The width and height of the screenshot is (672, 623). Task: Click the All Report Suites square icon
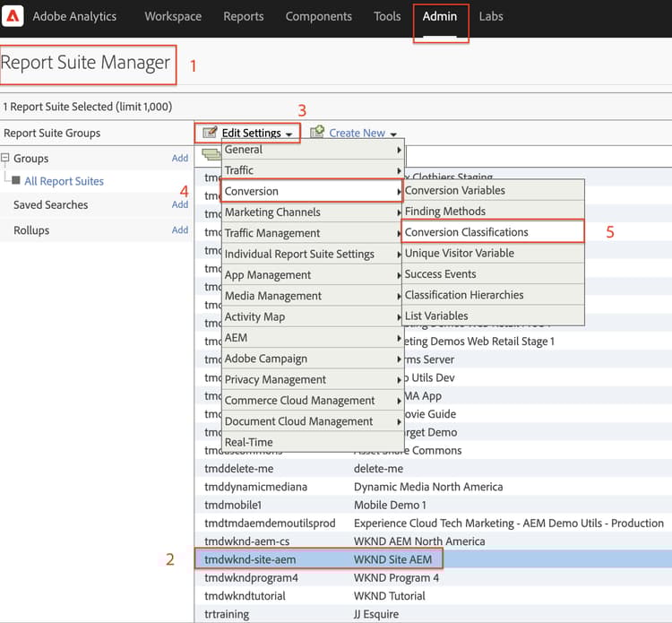coord(16,181)
